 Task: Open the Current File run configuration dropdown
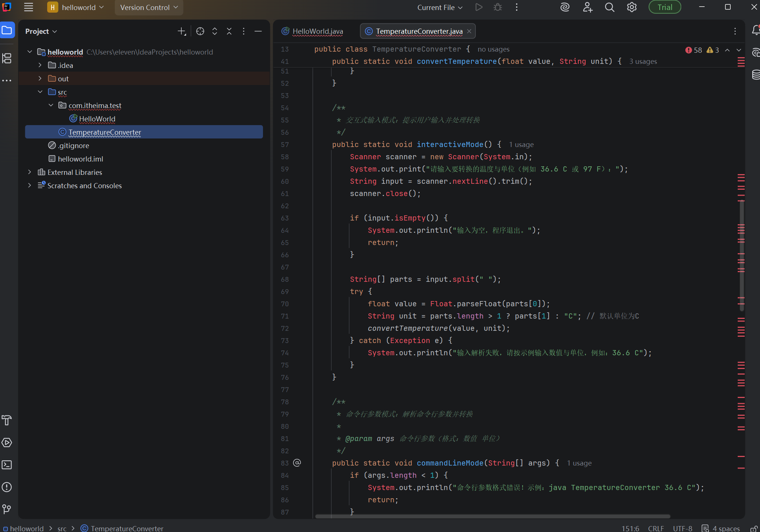440,7
